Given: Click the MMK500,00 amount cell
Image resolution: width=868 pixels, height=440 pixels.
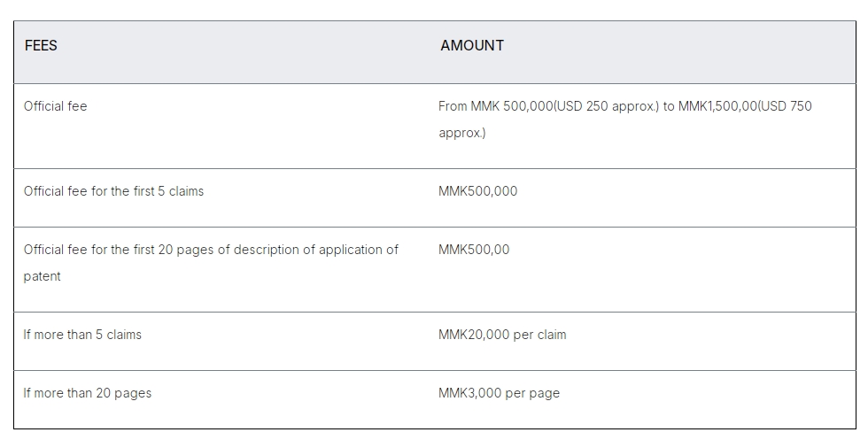Looking at the screenshot, I should click(x=474, y=250).
